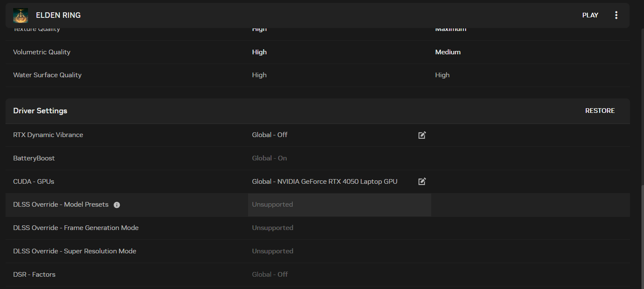Click the Elden Ring game thumbnail icon
The width and height of the screenshot is (644, 289).
pos(20,15)
